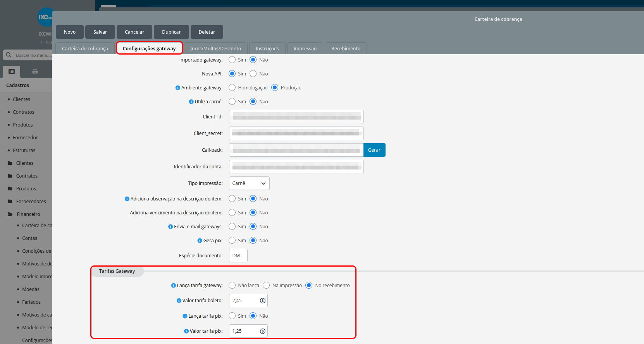Open the Tipo impressão Carnê dropdown

pyautogui.click(x=249, y=183)
